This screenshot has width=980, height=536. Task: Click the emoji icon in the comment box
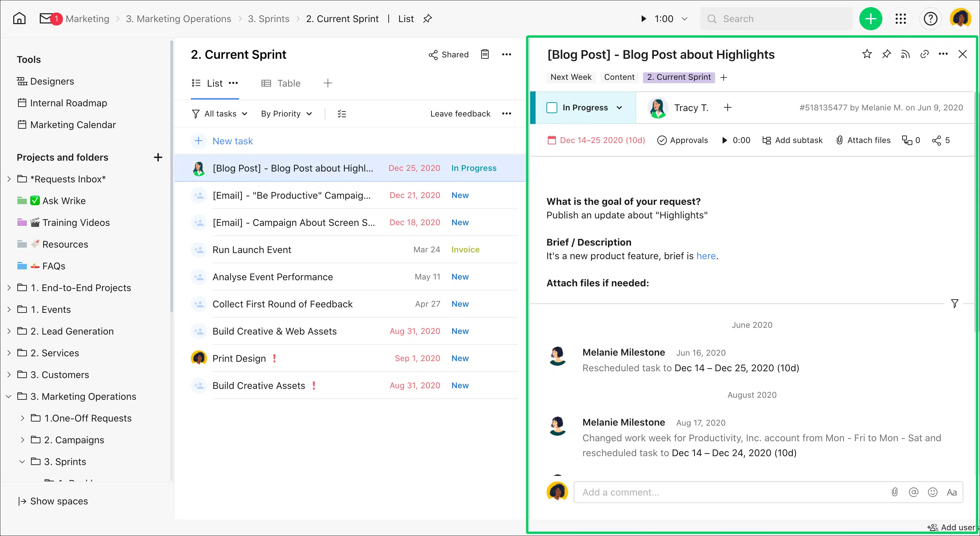tap(932, 492)
